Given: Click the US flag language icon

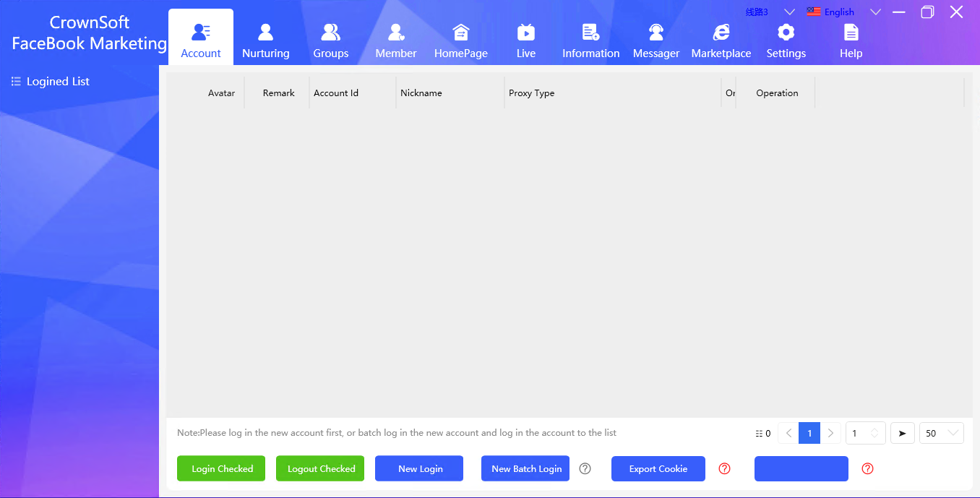Looking at the screenshot, I should pos(814,12).
